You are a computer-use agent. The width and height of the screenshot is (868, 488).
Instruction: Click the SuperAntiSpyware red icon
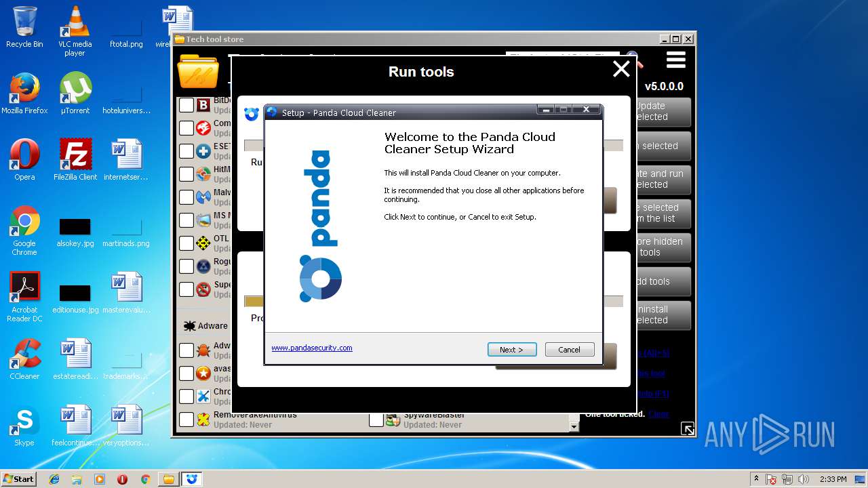click(x=203, y=289)
